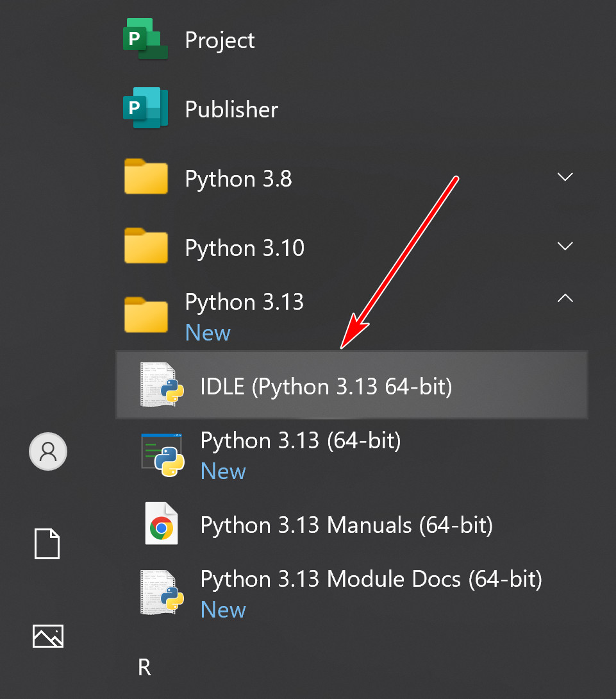Expand the Python 3.10 folder chevron

coord(565,246)
